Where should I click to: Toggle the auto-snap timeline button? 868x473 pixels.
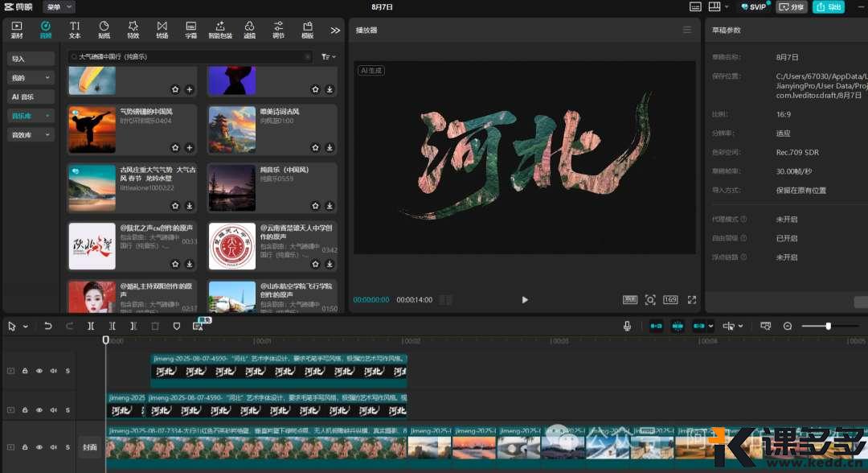click(x=678, y=327)
